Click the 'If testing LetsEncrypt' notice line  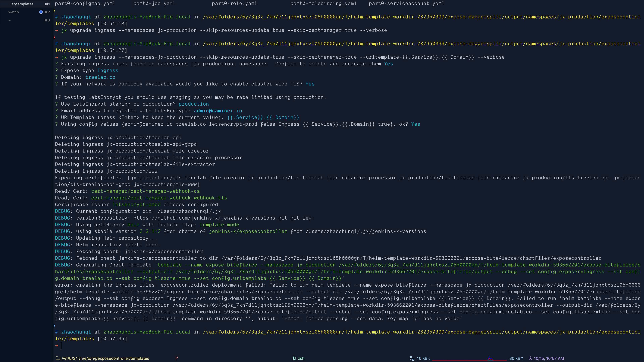(191, 97)
